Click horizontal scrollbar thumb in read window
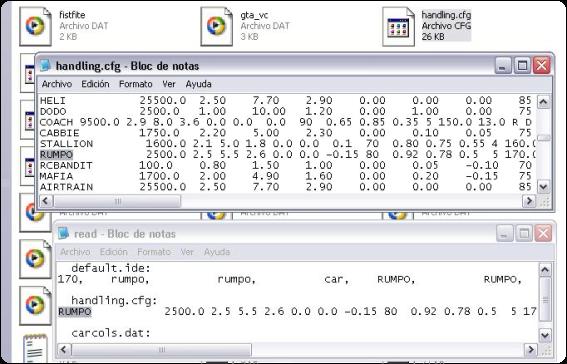 click(161, 350)
